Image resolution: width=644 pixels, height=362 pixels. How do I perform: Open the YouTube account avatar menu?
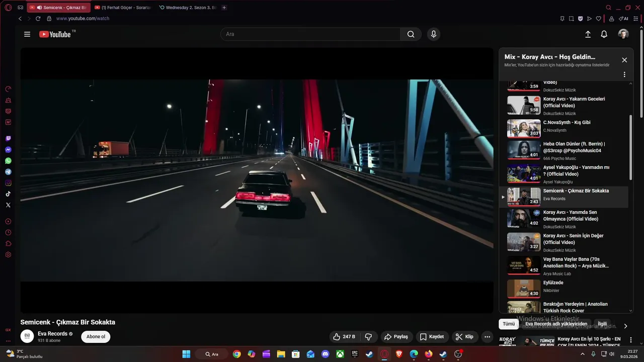tap(623, 34)
